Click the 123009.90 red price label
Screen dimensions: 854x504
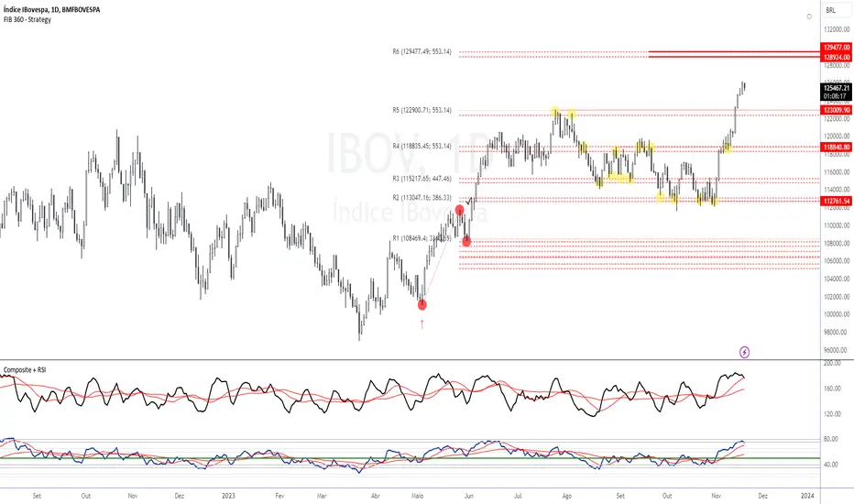(x=836, y=110)
